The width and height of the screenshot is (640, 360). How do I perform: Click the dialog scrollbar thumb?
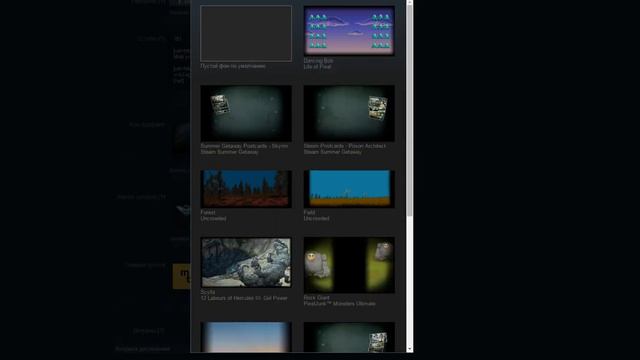409,111
